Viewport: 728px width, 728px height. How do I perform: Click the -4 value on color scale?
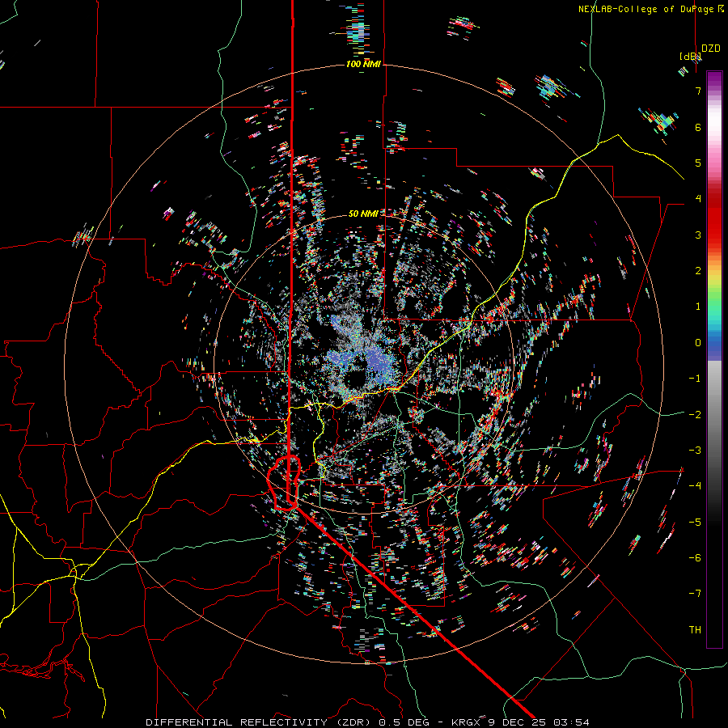[695, 486]
